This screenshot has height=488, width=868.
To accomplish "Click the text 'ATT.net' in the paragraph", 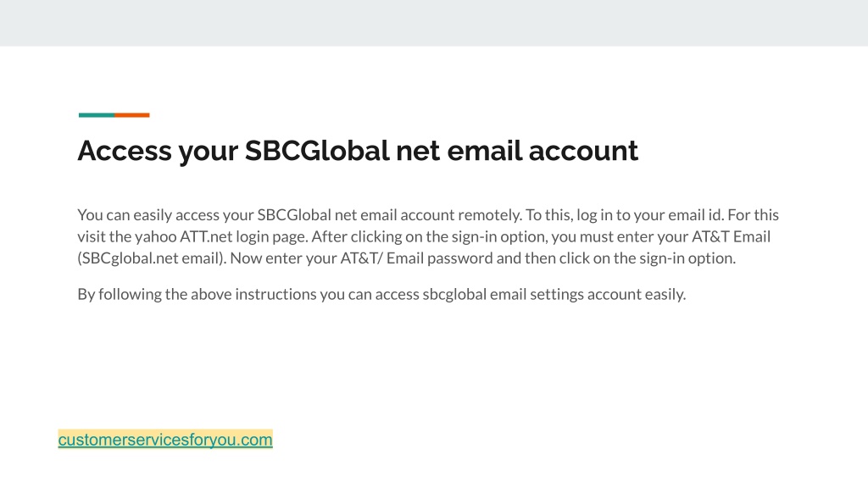I will point(206,236).
